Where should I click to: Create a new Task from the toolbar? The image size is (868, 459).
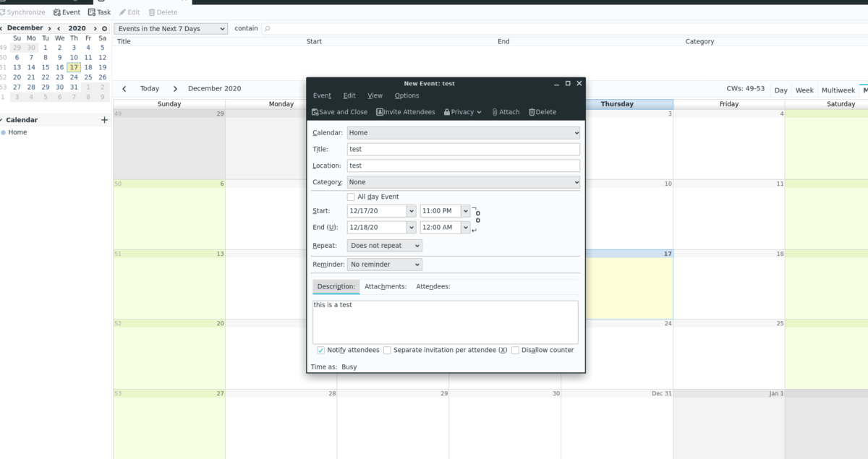(99, 12)
